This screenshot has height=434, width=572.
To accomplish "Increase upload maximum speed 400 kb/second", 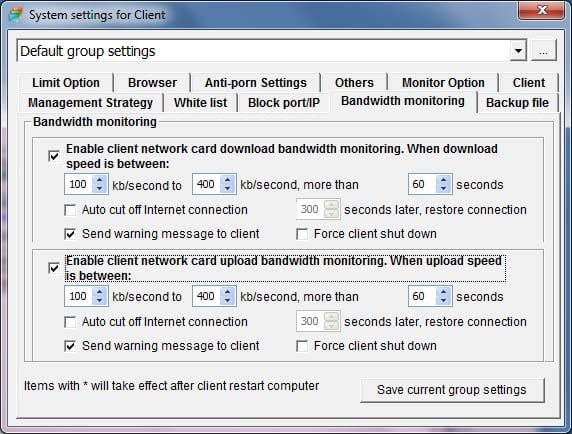I will [x=228, y=291].
